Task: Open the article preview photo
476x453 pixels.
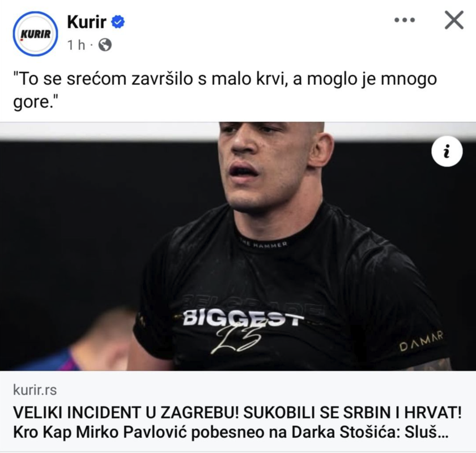Action: (x=238, y=246)
